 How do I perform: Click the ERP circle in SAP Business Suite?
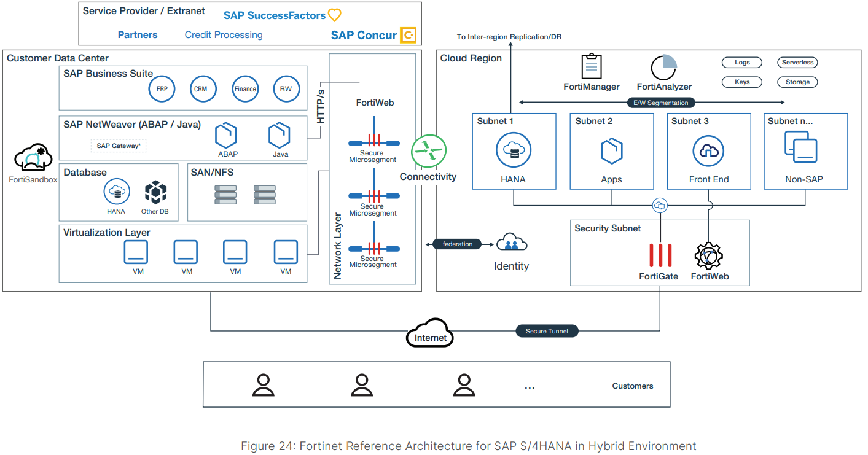point(162,88)
